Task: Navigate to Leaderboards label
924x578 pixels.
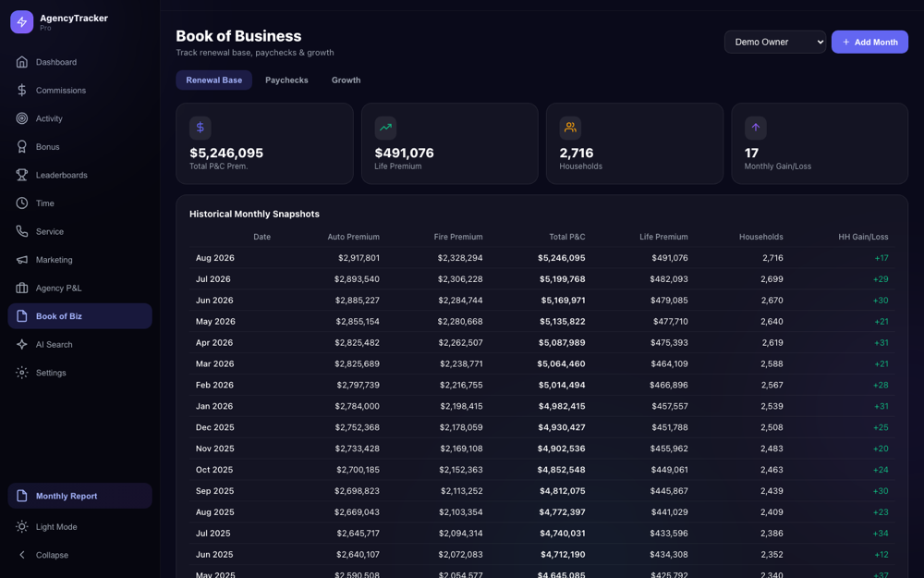Action: click(61, 175)
